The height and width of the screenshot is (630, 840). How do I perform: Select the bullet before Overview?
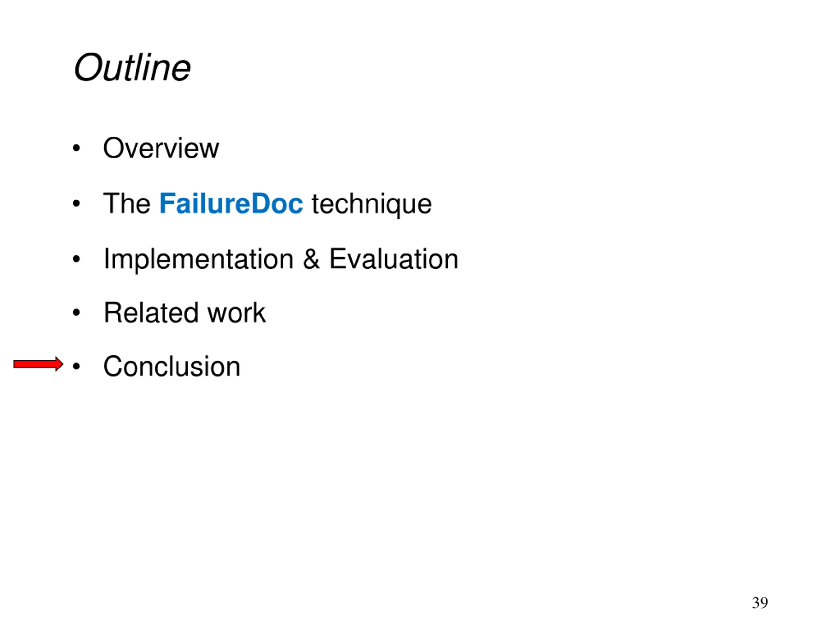(x=76, y=148)
